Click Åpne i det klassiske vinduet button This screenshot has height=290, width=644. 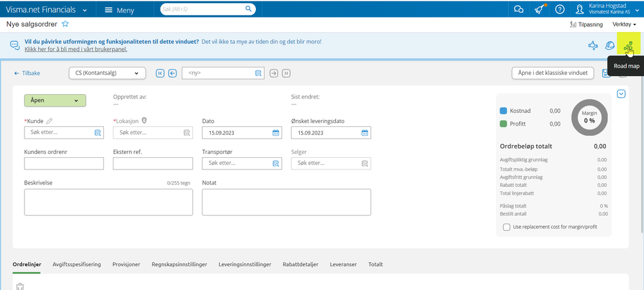552,73
